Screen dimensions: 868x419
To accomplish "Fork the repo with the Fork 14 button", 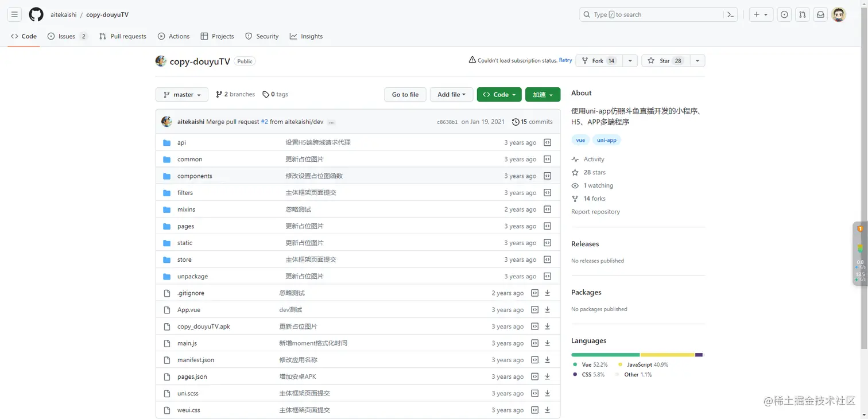I will [x=599, y=61].
